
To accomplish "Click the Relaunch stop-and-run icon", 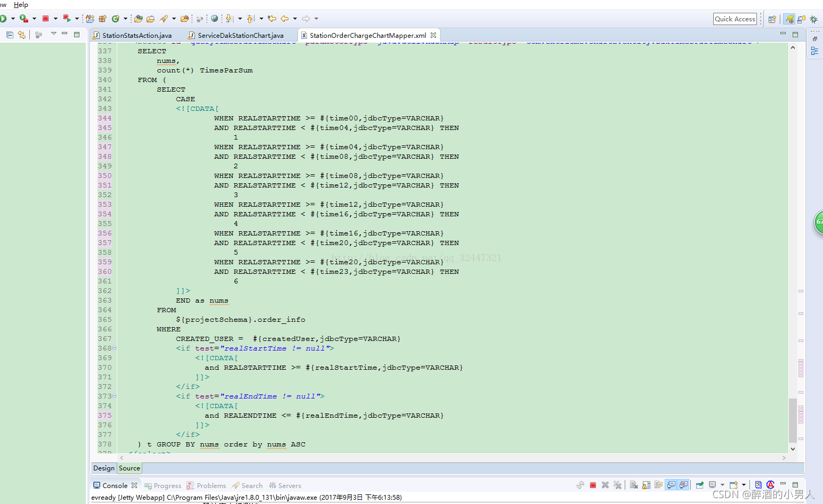I will click(67, 19).
